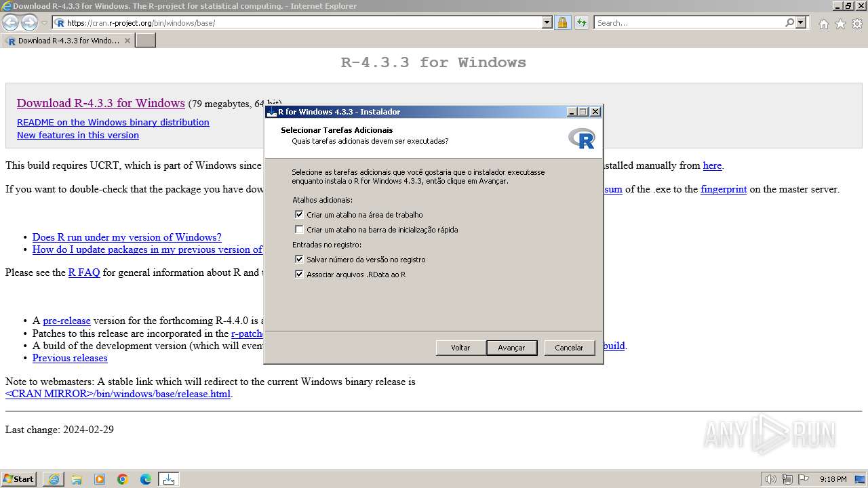Open the Windows Start button
868x488 pixels.
point(19,479)
